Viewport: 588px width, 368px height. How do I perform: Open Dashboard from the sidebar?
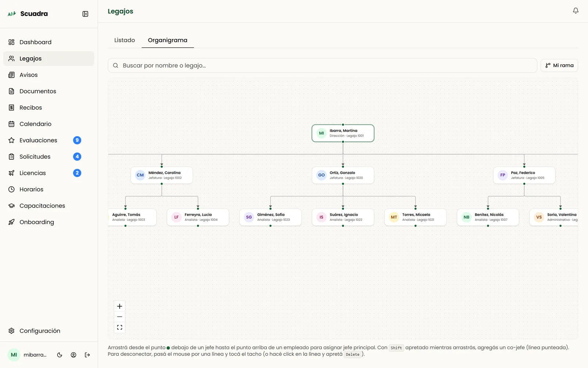pyautogui.click(x=49, y=42)
